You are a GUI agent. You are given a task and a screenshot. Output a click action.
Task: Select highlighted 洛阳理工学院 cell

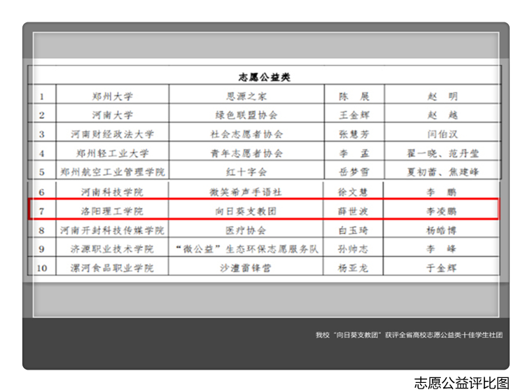112,210
